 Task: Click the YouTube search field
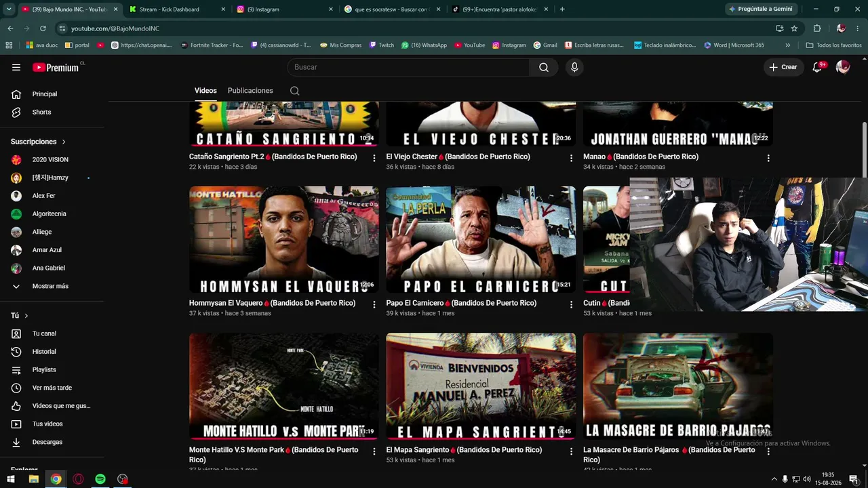coord(408,67)
